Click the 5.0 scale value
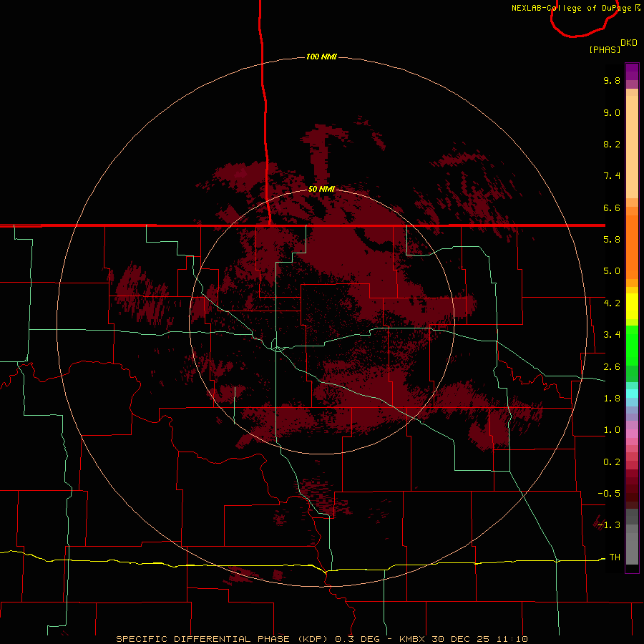The image size is (644, 644). pyautogui.click(x=612, y=271)
